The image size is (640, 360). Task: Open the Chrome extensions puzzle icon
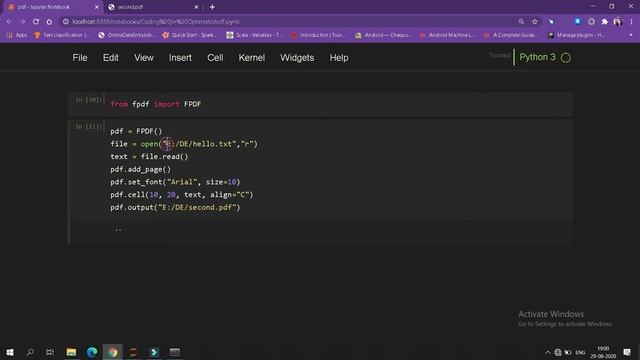(x=604, y=21)
